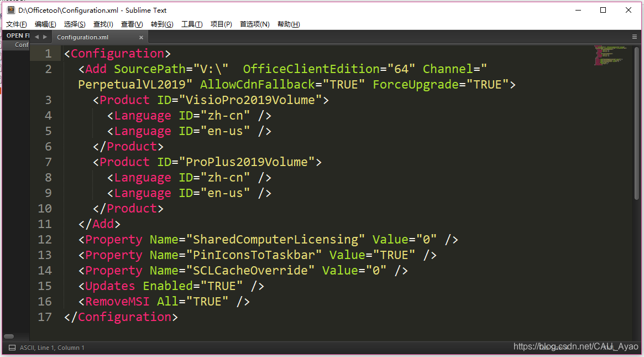Click the closing Add tag on line 11
This screenshot has height=357, width=644.
coord(100,224)
